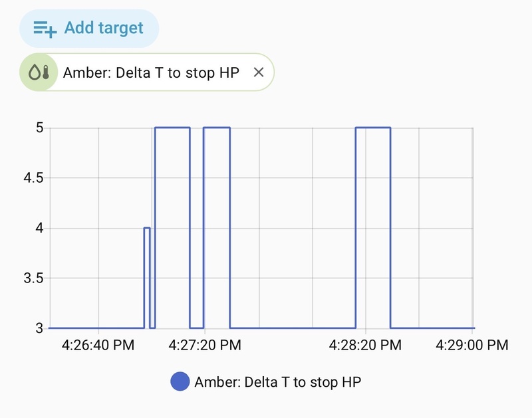Click the y-axis label 3

click(x=39, y=328)
